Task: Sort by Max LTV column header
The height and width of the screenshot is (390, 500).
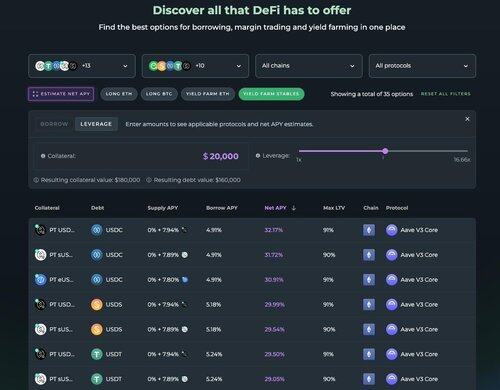Action: click(x=334, y=208)
